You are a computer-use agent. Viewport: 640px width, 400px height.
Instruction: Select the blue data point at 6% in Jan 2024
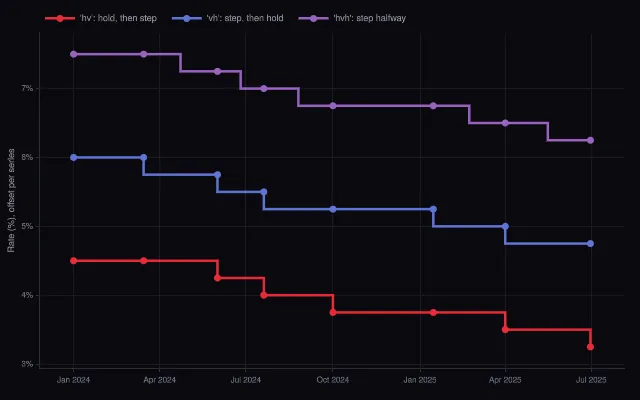73,158
